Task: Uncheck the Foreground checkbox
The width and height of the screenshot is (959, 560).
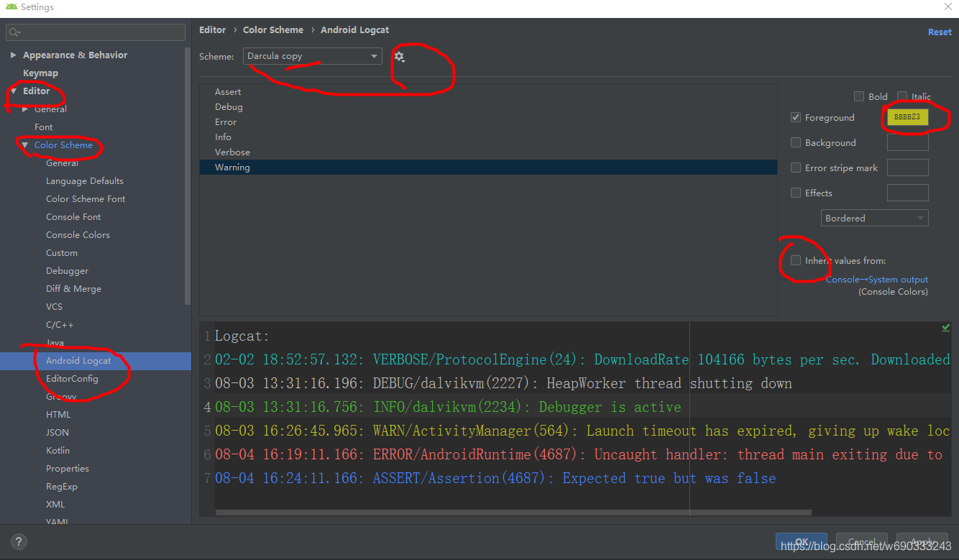Action: click(x=796, y=117)
